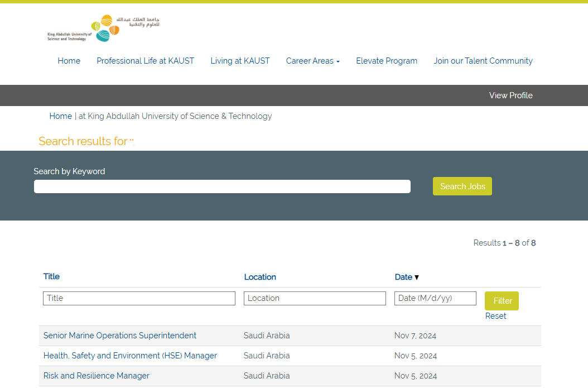This screenshot has height=388, width=588.
Task: Expand the Career Areas dropdown menu
Action: click(x=313, y=61)
